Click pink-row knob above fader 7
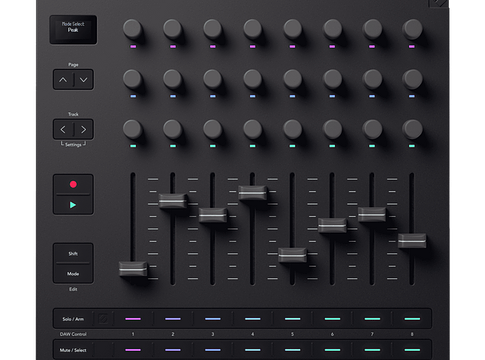The width and height of the screenshot is (485, 360). tap(372, 29)
